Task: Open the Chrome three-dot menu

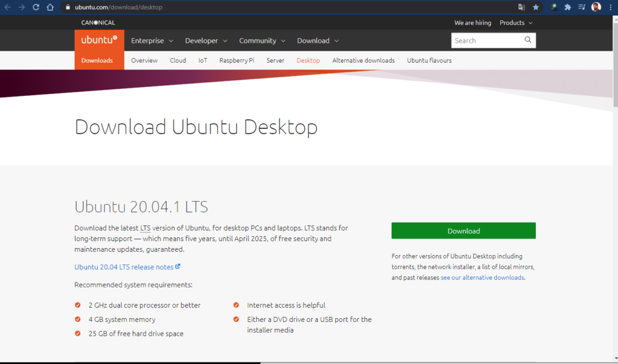Action: point(610,7)
